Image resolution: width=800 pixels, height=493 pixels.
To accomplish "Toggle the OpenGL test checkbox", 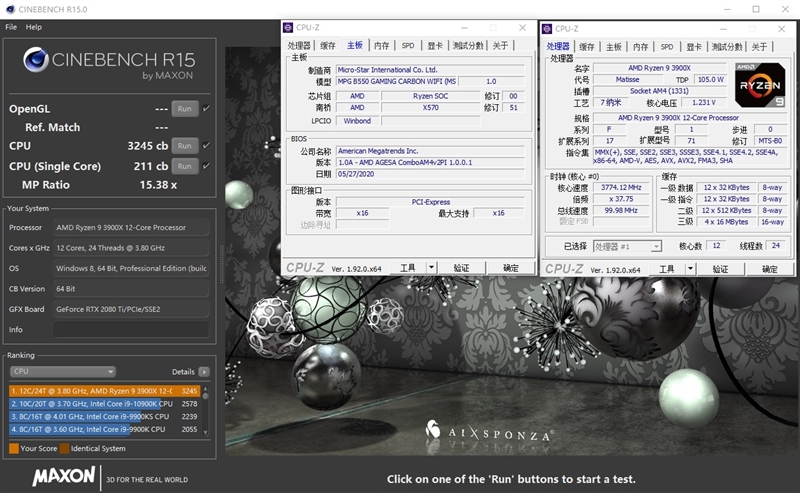I will (206, 108).
